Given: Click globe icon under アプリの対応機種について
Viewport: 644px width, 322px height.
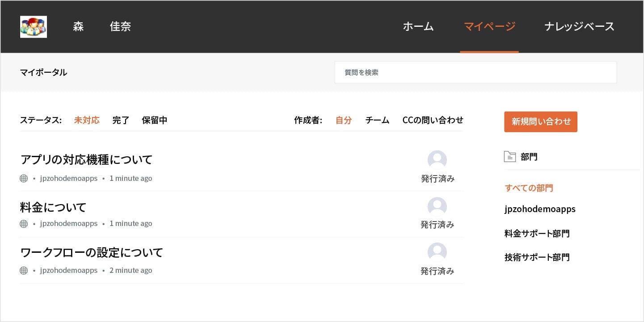Looking at the screenshot, I should [x=24, y=179].
